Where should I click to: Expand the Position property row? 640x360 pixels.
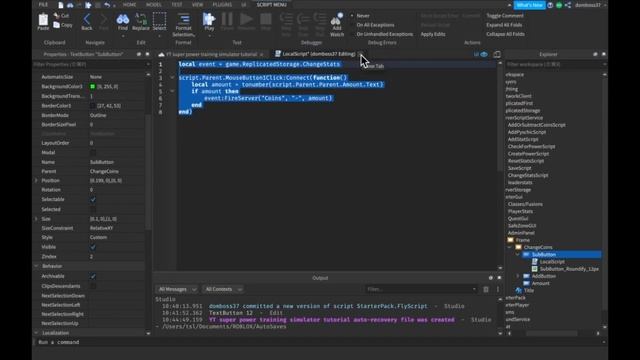[x=36, y=180]
